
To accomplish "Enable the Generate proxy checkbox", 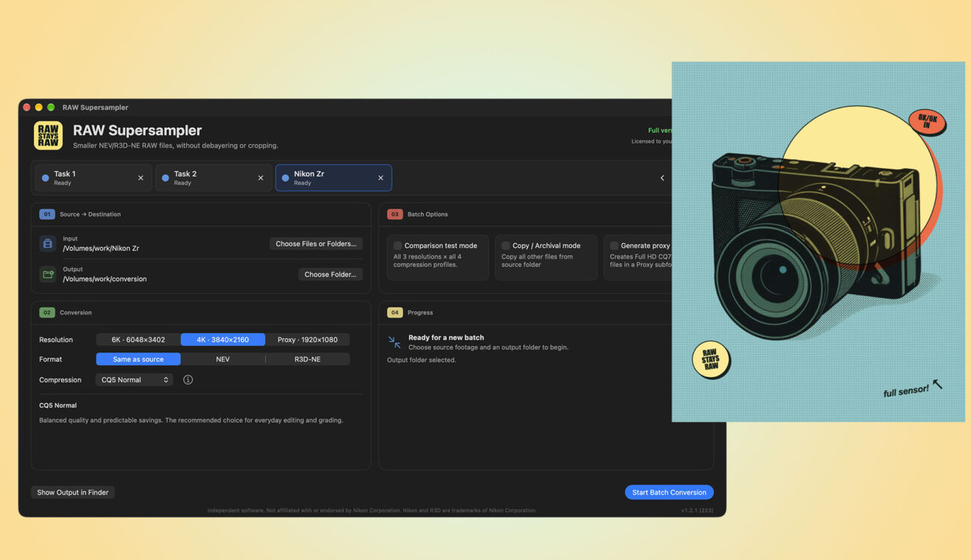I will tap(614, 246).
